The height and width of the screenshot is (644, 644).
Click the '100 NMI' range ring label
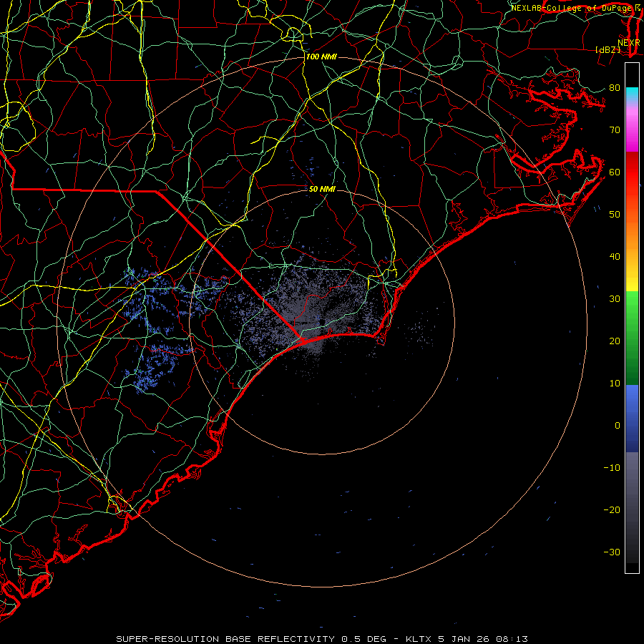click(x=321, y=57)
